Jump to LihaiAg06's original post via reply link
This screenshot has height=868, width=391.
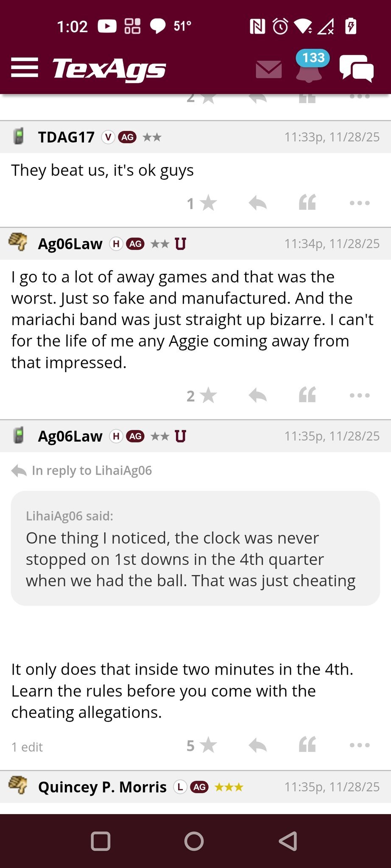[91, 471]
